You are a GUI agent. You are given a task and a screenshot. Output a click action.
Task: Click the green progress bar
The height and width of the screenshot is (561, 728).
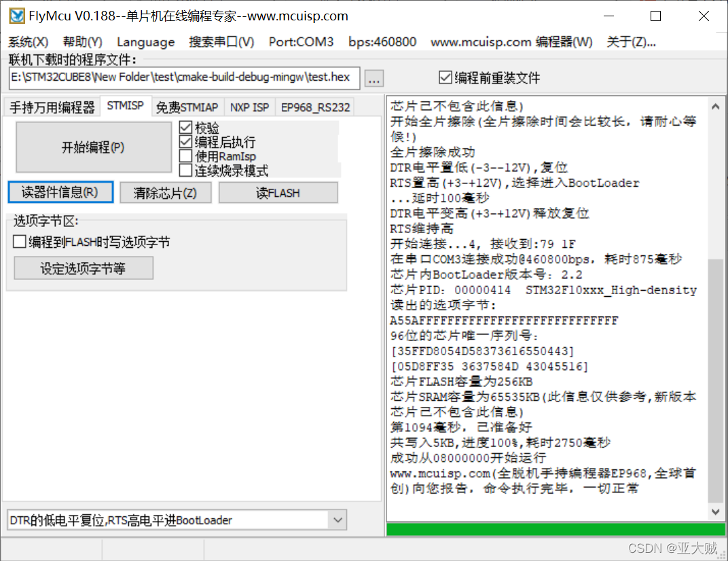(556, 530)
